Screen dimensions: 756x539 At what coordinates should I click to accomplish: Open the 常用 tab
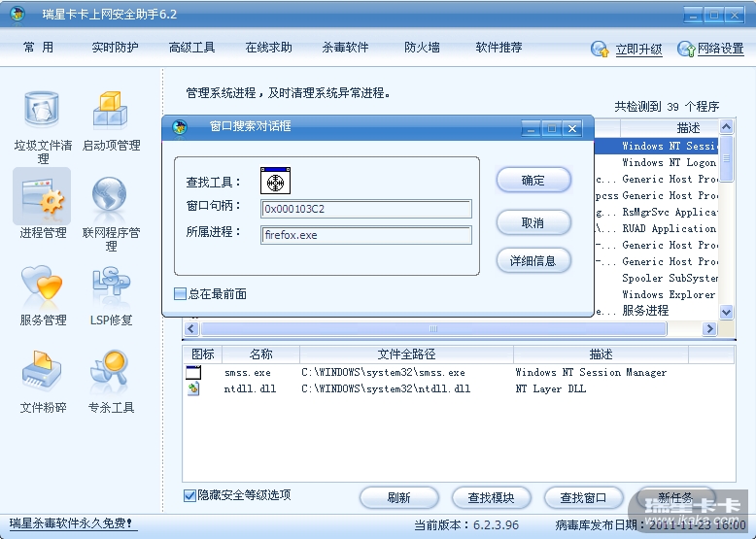click(x=38, y=48)
